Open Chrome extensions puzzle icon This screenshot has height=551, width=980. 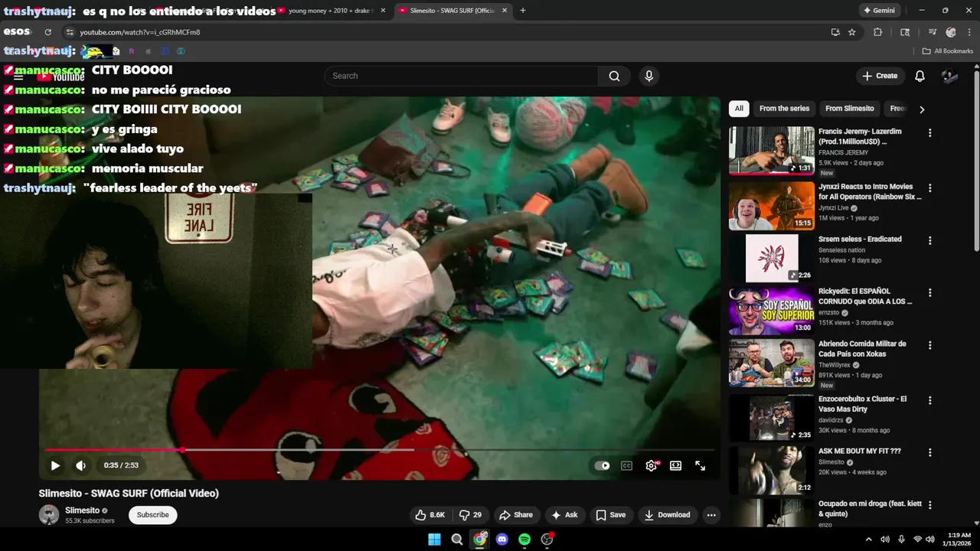click(877, 32)
